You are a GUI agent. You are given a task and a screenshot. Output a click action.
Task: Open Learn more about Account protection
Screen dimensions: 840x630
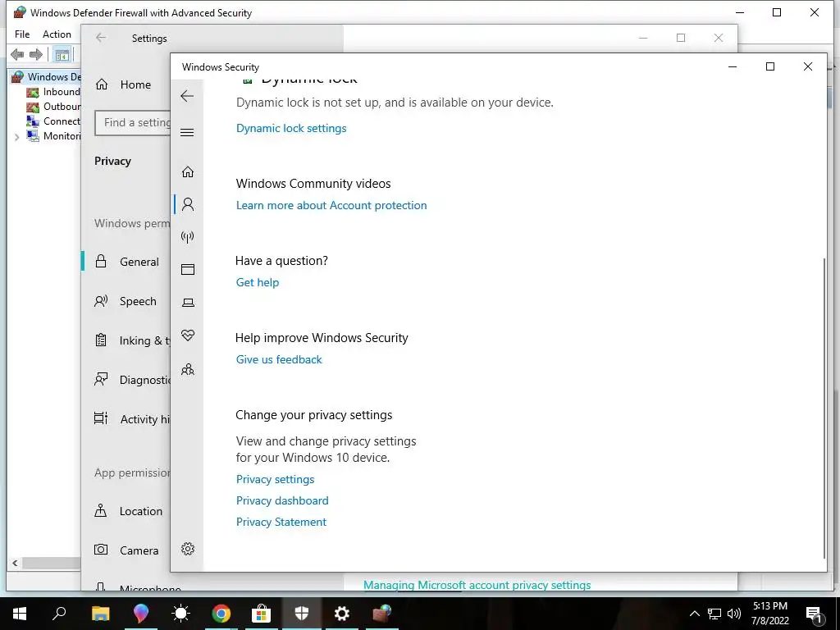(331, 205)
